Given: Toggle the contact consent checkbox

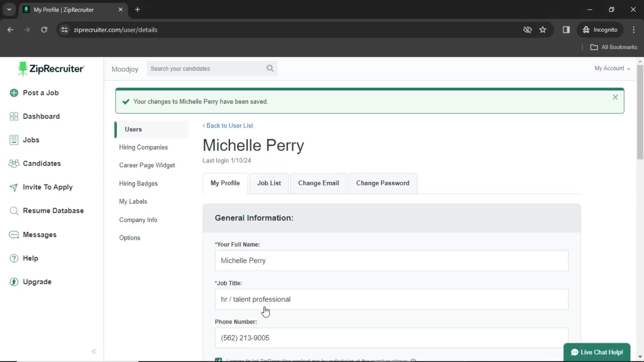Looking at the screenshot, I should pos(218,360).
